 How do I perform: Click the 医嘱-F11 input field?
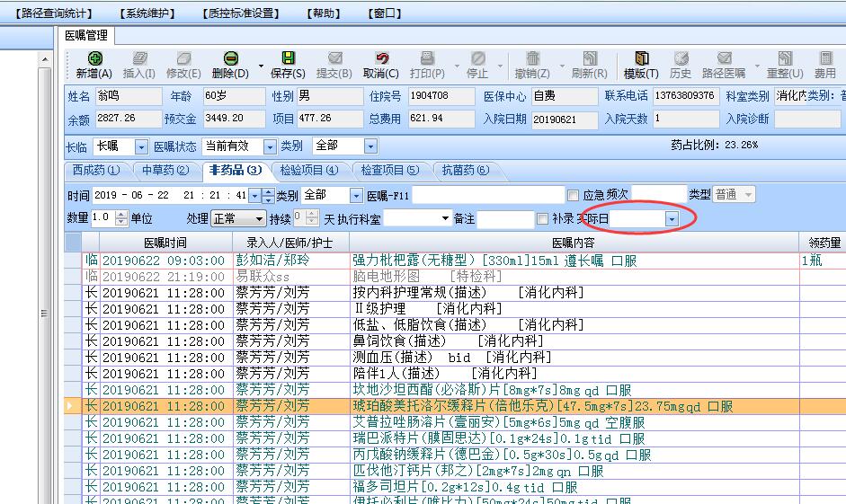click(488, 195)
